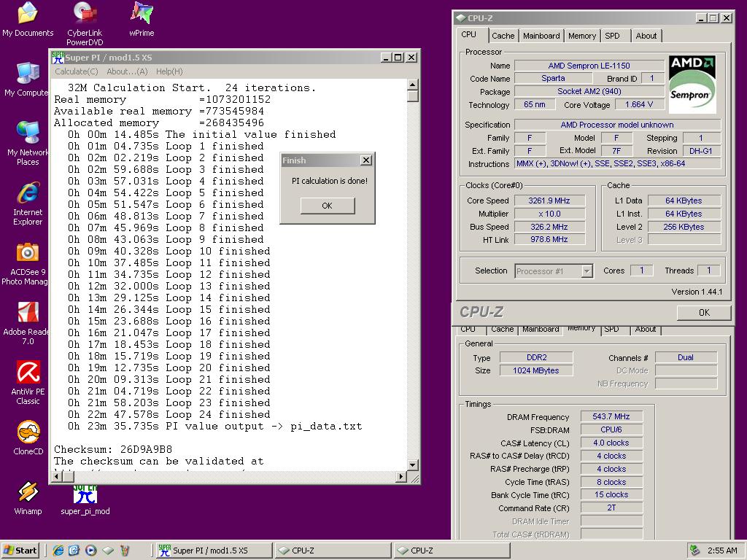
Task: Click the Bus Speed value 326.2 MHz
Action: pyautogui.click(x=549, y=227)
